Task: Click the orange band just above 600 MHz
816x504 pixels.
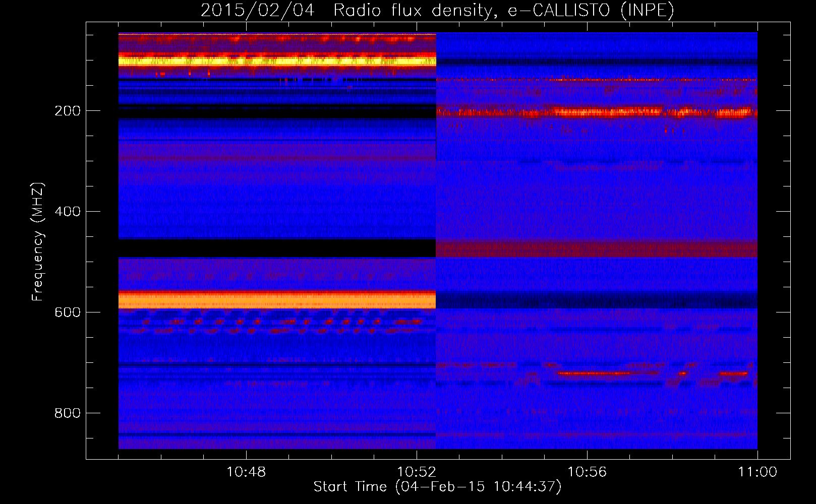Action: tap(277, 300)
